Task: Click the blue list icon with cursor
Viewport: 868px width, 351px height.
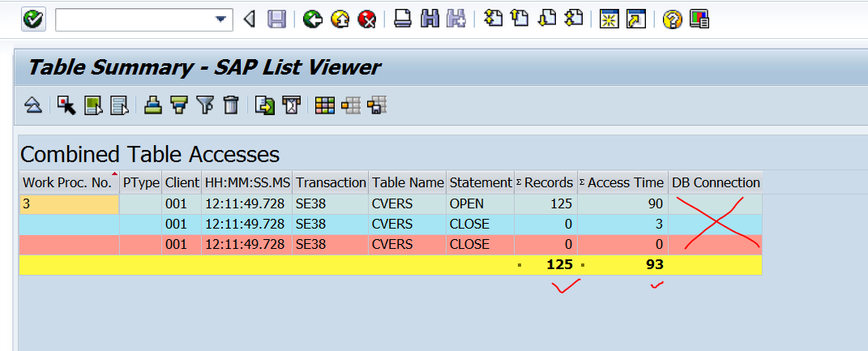Action: [119, 105]
